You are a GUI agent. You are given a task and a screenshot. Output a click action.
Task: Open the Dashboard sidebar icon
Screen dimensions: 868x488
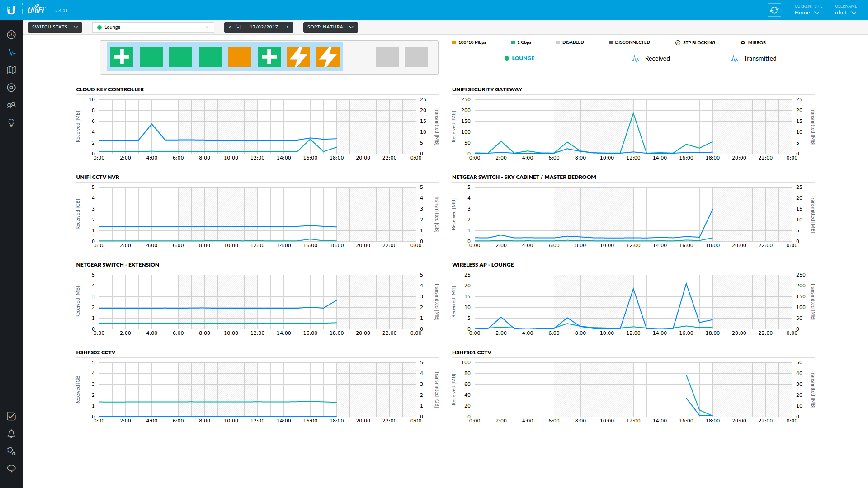[x=11, y=35]
